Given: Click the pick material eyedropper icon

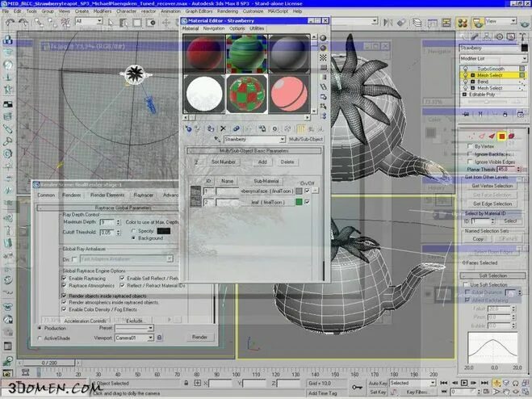Looking at the screenshot, I should coord(217,139).
